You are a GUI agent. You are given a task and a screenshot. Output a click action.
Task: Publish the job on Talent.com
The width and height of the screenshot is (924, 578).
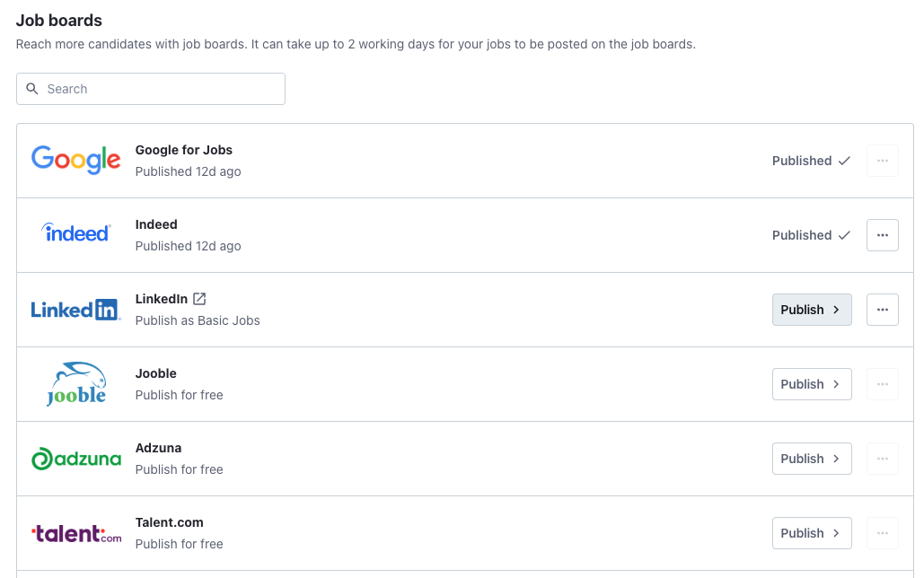click(811, 532)
